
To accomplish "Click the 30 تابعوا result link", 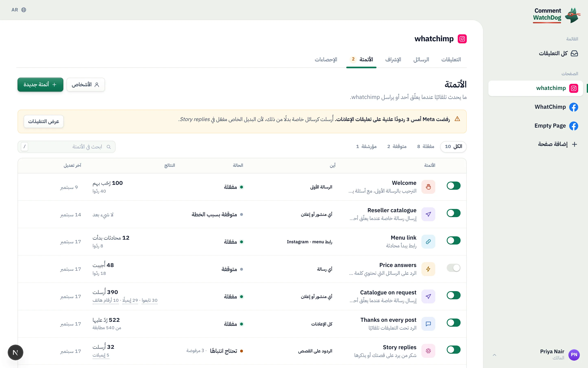I will pyautogui.click(x=149, y=301).
